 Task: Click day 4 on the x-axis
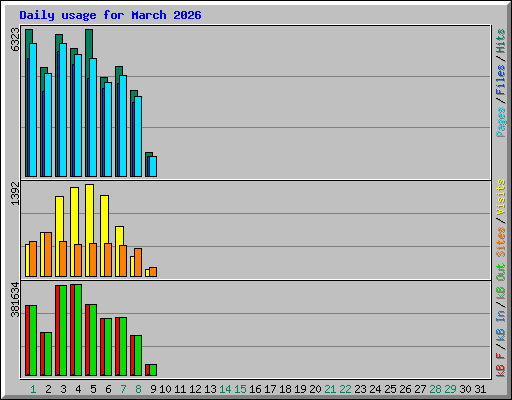coord(78,389)
